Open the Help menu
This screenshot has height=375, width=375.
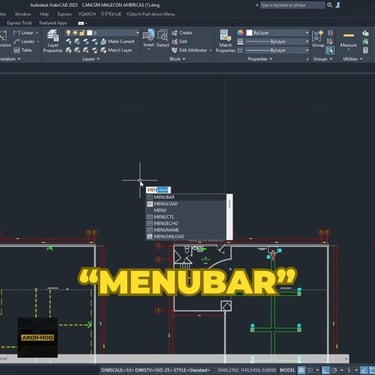point(44,14)
